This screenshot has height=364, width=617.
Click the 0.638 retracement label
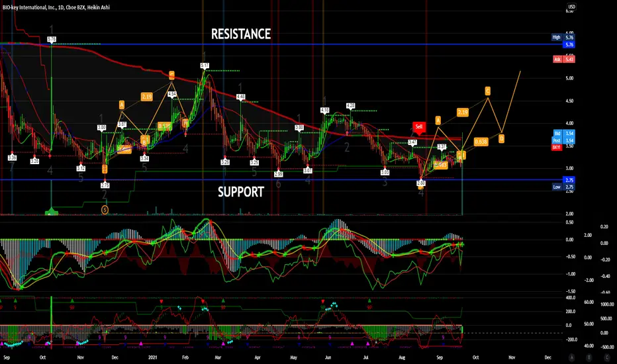click(481, 142)
